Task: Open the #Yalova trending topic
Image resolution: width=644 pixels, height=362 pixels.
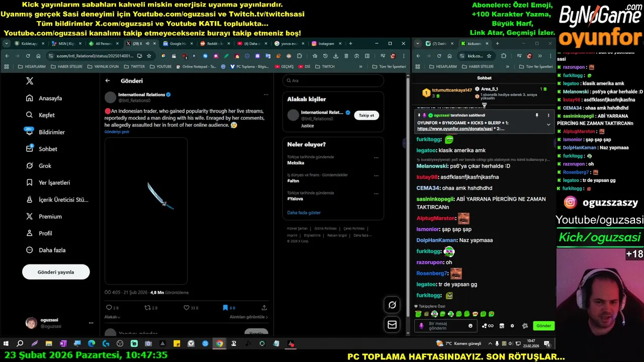Action: coord(295,199)
